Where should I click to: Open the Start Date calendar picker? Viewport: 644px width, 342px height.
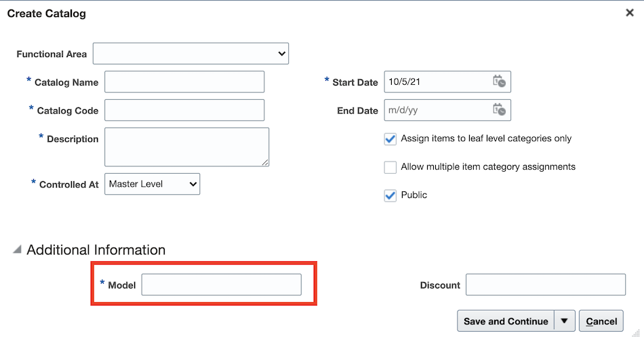pyautogui.click(x=499, y=81)
